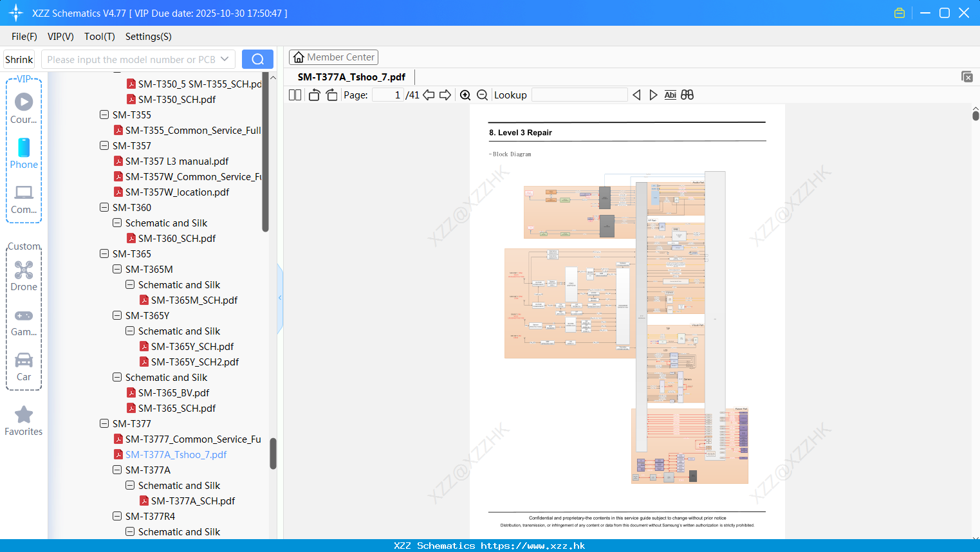Viewport: 980px width, 552px height.
Task: Open the Courses sidebar item
Action: [x=24, y=109]
